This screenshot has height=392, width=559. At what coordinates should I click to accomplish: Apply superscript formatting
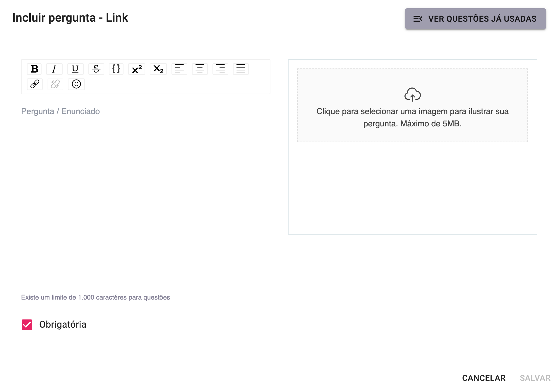pos(137,69)
